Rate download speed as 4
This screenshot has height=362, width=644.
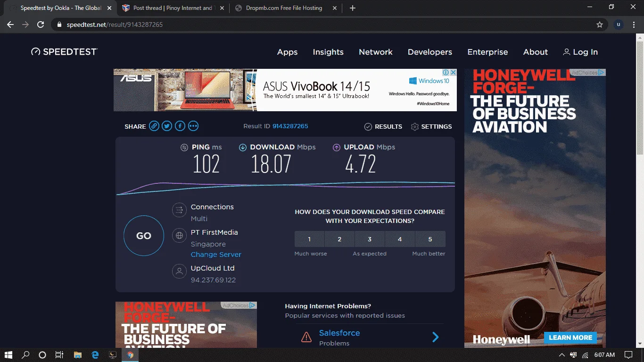[400, 239]
